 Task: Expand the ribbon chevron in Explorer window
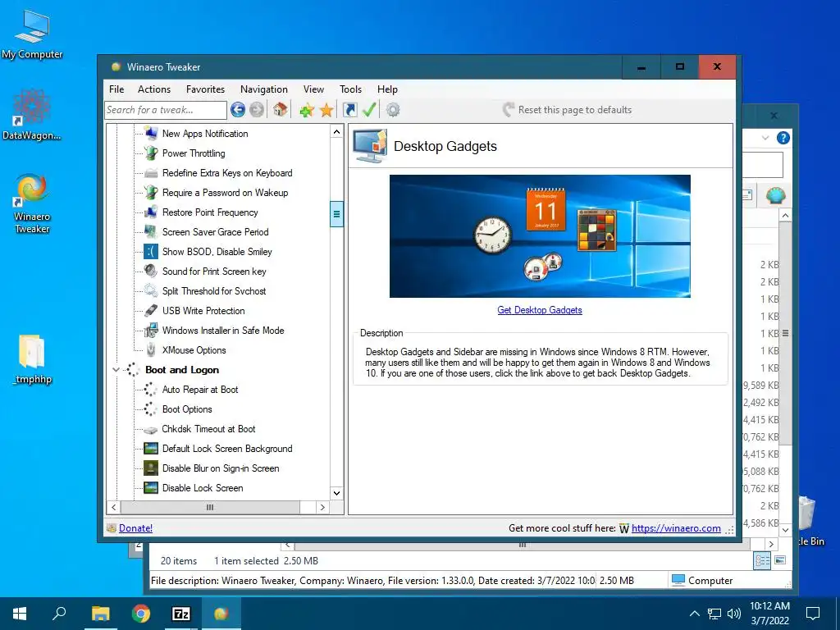tap(765, 138)
